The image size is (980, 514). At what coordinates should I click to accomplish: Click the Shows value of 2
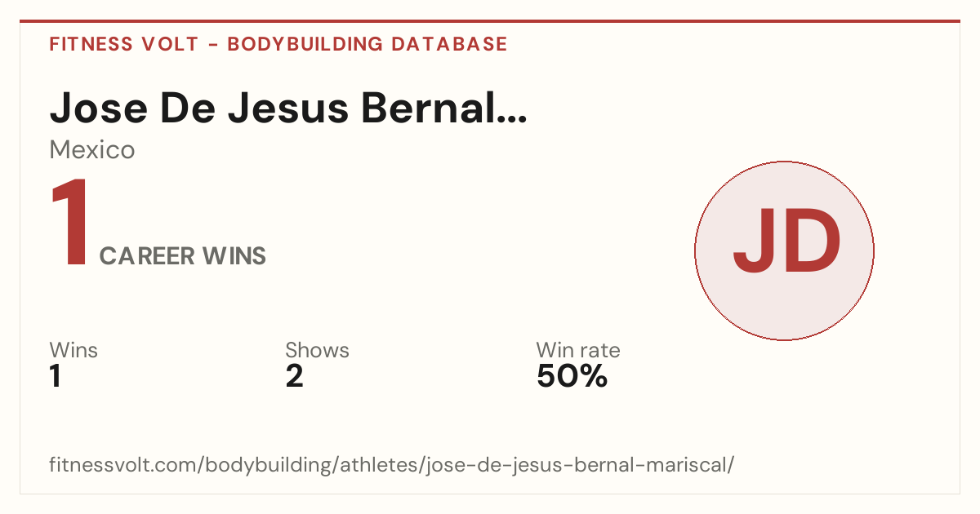[x=294, y=377]
